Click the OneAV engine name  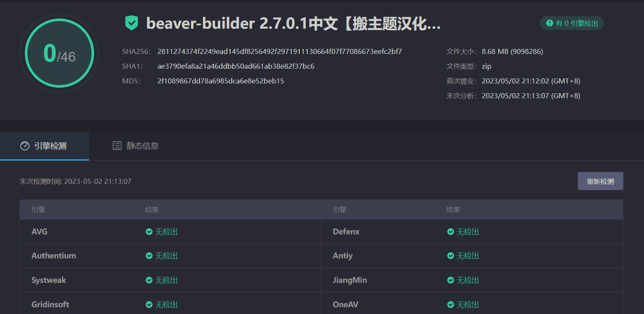(x=345, y=304)
